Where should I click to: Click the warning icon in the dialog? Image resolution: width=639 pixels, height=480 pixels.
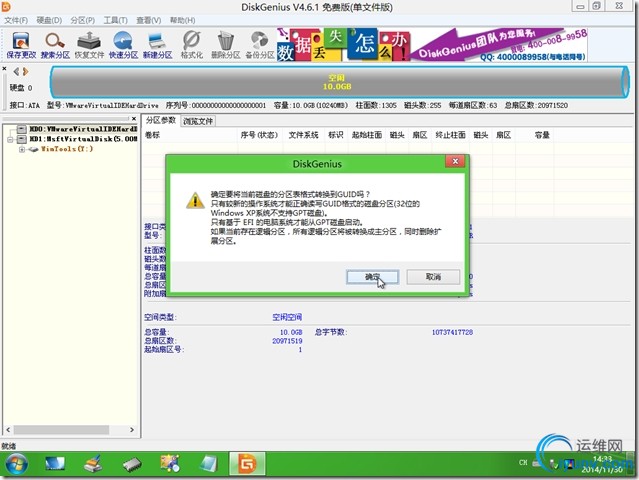pyautogui.click(x=195, y=200)
